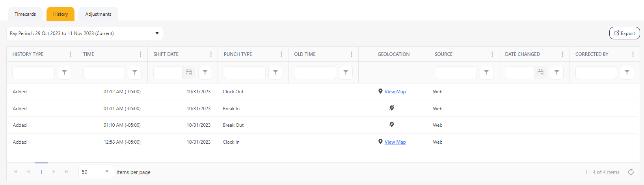Click the Date Changed calendar icon
Image resolution: width=644 pixels, height=185 pixels.
click(540, 72)
